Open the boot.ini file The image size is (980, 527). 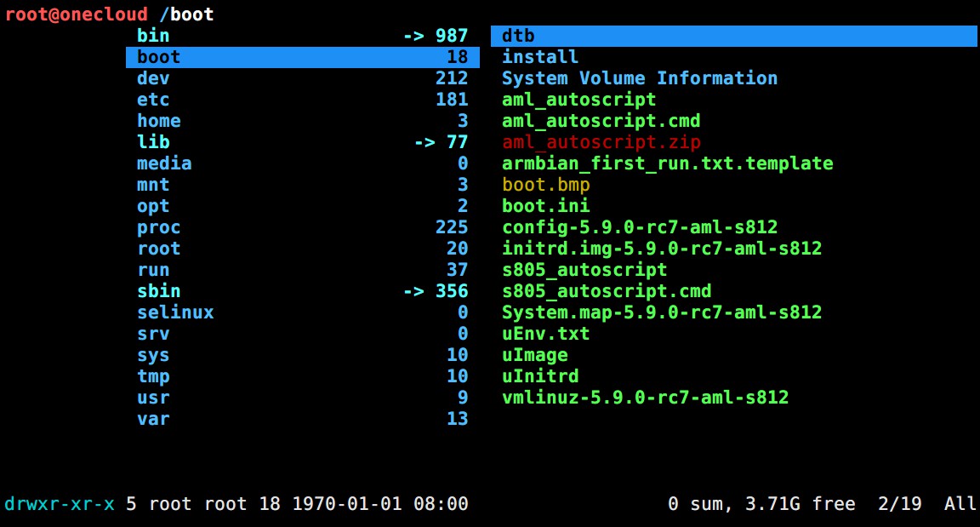(545, 206)
